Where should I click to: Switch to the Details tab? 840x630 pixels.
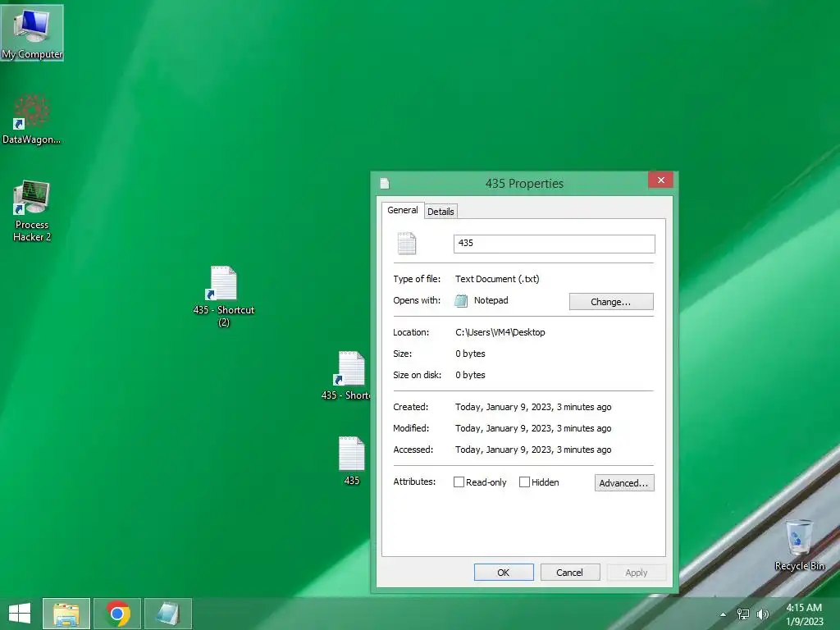pyautogui.click(x=441, y=212)
